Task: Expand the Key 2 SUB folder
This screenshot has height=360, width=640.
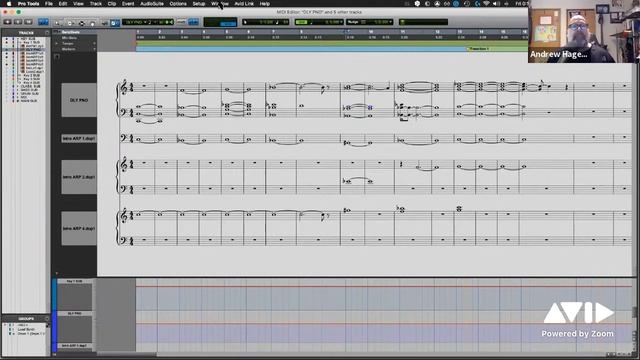Action: pos(20,76)
